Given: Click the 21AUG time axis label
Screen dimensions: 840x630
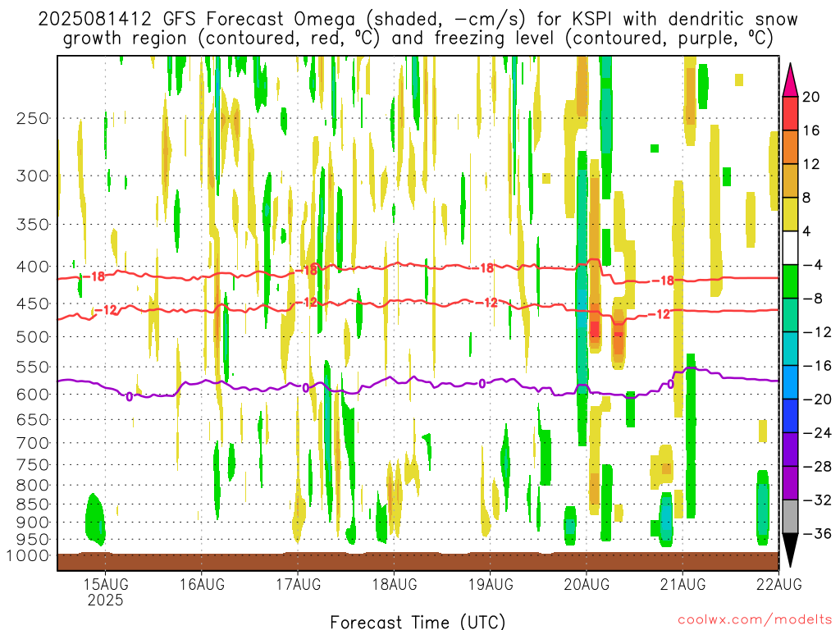Looking at the screenshot, I should tap(682, 584).
